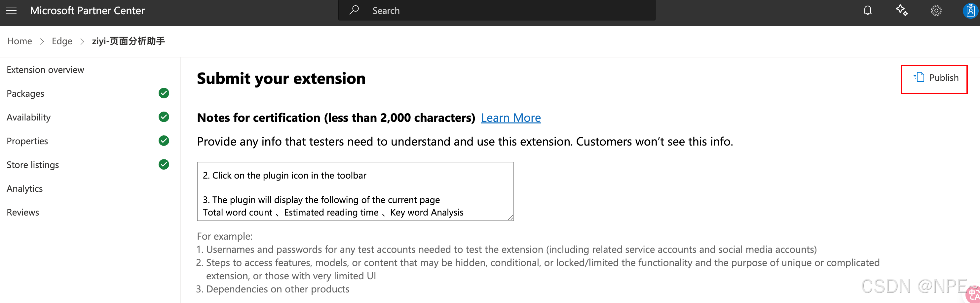Go to Home breadcrumb
The width and height of the screenshot is (980, 303).
point(20,41)
